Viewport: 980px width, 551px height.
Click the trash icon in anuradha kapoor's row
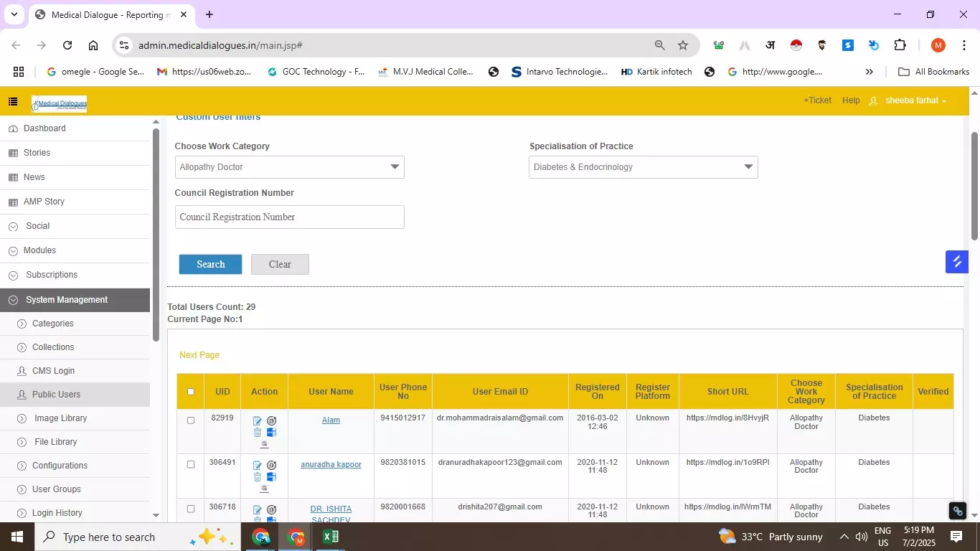pos(258,477)
